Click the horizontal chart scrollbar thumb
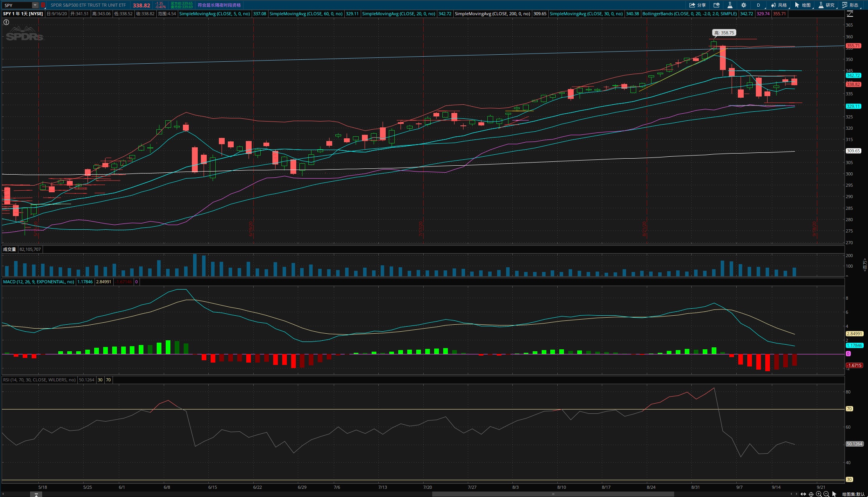Image resolution: width=868 pixels, height=497 pixels. coord(553,494)
